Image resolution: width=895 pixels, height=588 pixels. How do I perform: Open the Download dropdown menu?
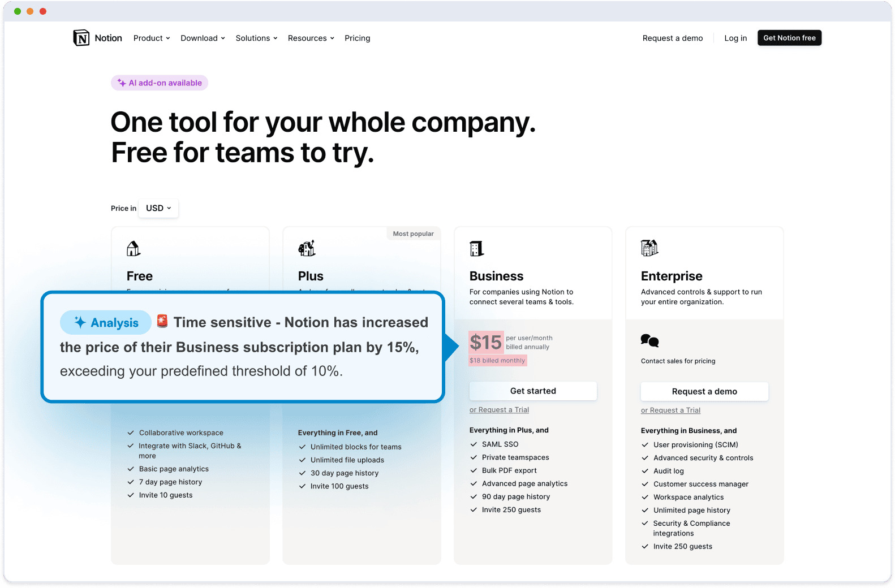click(x=203, y=38)
